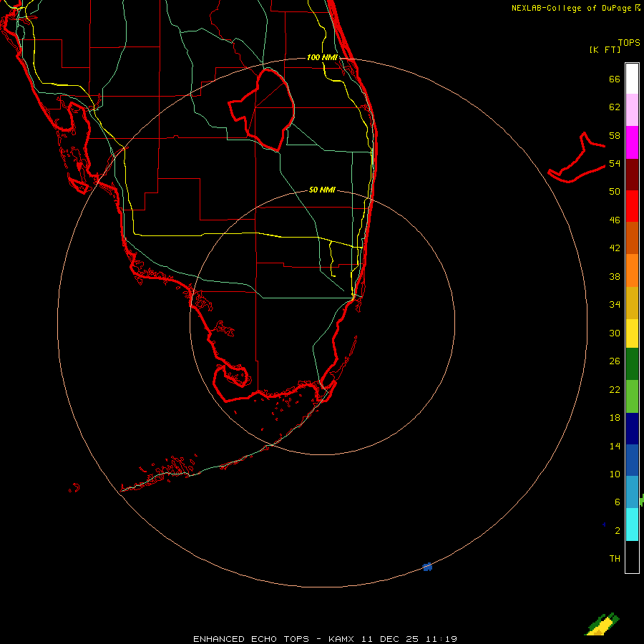Click the legend value 34
644x644 pixels.
coord(615,304)
